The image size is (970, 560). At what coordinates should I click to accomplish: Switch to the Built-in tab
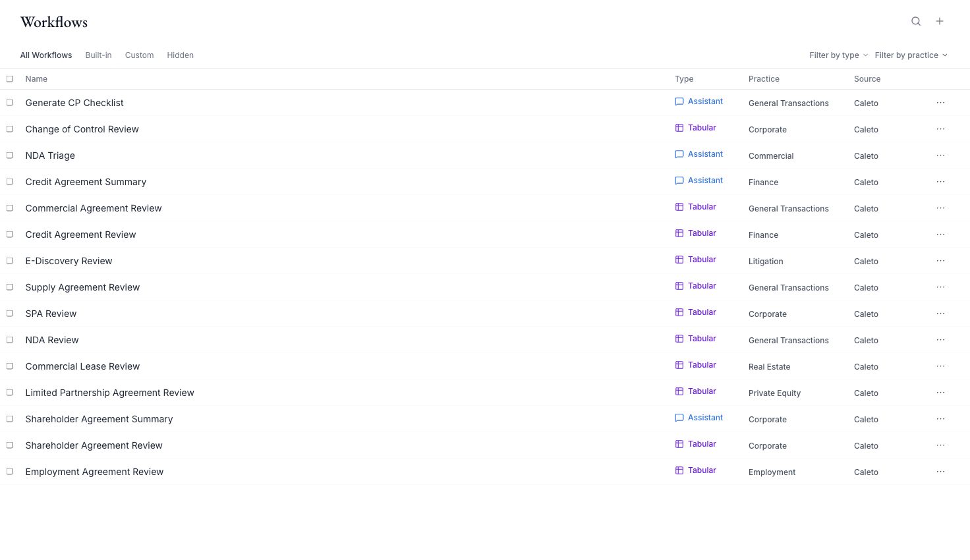tap(98, 55)
